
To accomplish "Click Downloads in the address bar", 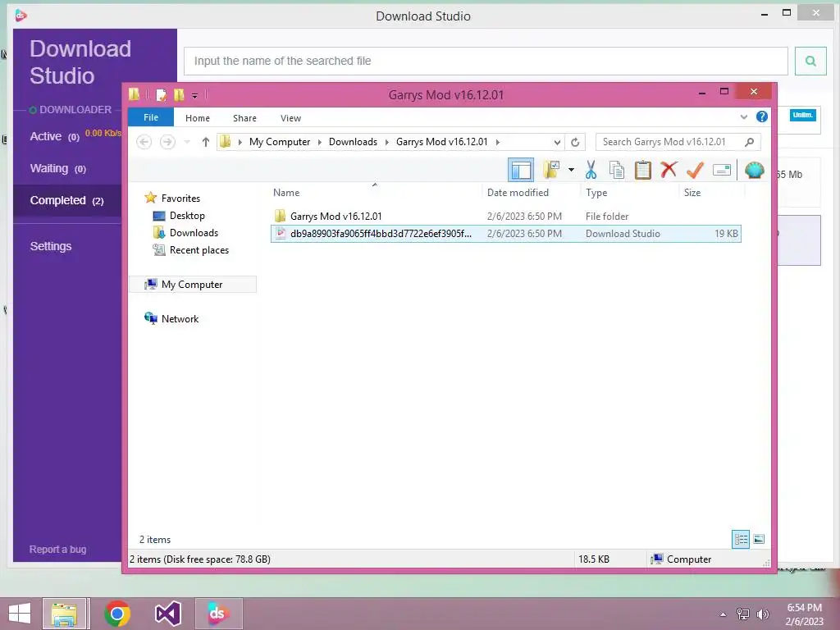I will [x=353, y=142].
